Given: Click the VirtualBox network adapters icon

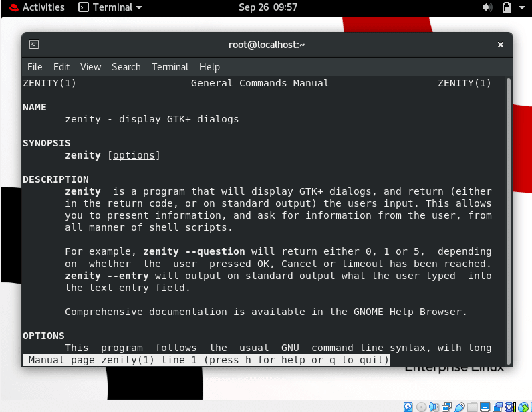Looking at the screenshot, I should pyautogui.click(x=447, y=407).
